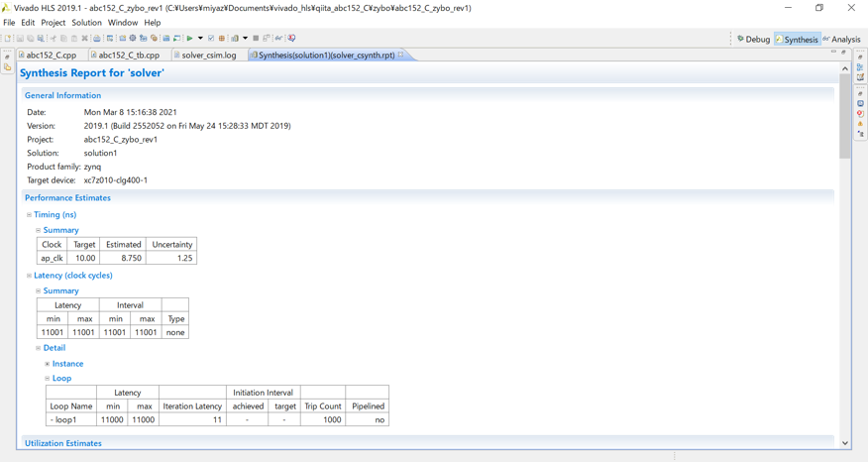
Task: Click the target device xc7z010-clg400-1 text
Action: 116,180
